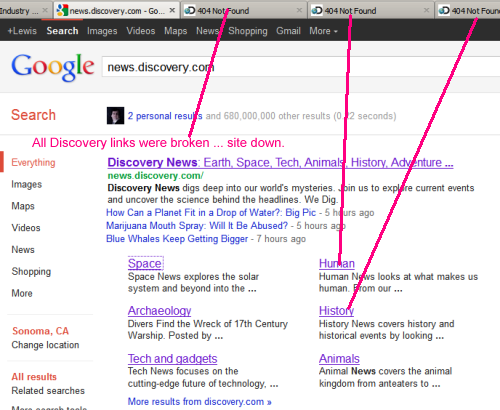Click the Sonoma, CA location label
Viewport: 500px width, 410px height.
point(40,331)
